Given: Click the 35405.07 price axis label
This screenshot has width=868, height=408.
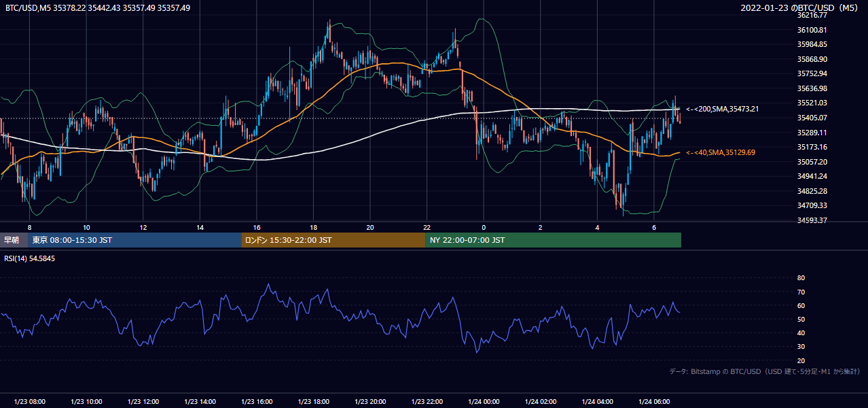Looking at the screenshot, I should click(x=812, y=118).
